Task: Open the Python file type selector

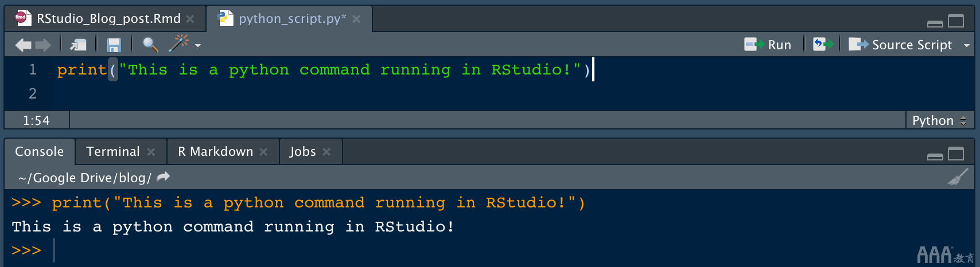Action: (939, 120)
